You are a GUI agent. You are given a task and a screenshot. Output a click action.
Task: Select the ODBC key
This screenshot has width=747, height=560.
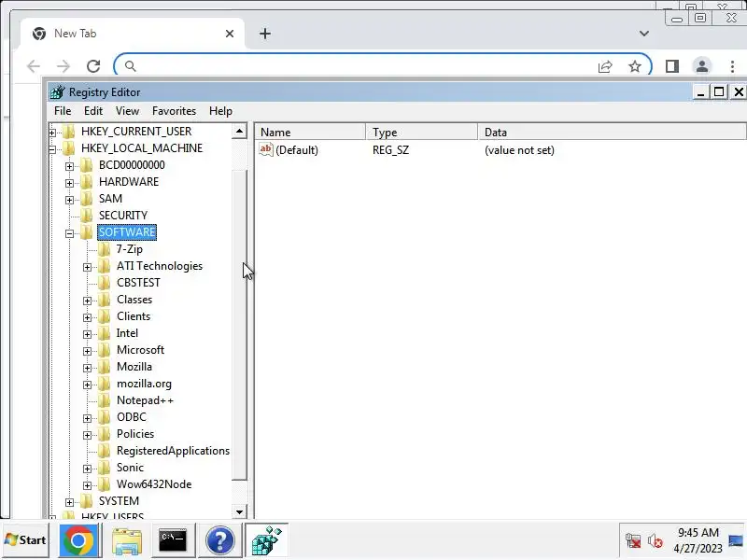coord(132,417)
